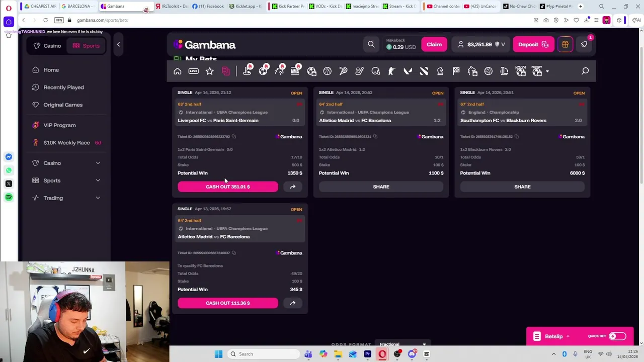Copy the Liverpool bet ticket ID
This screenshot has height=362, width=644.
tap(234, 137)
